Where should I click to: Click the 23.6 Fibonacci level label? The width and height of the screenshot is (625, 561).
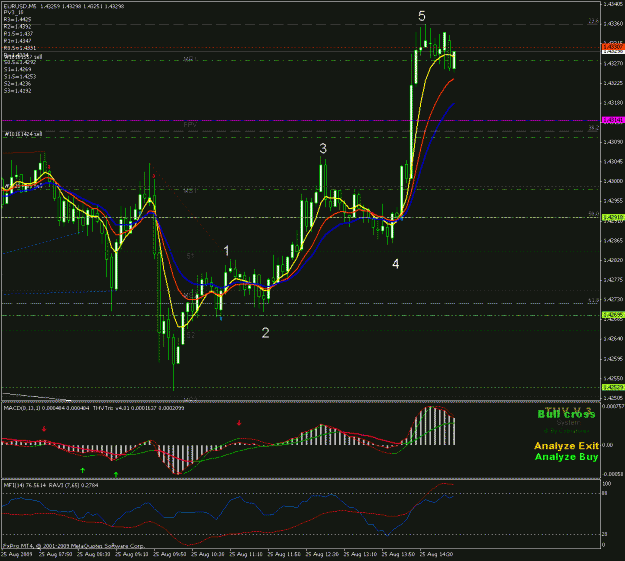594,21
